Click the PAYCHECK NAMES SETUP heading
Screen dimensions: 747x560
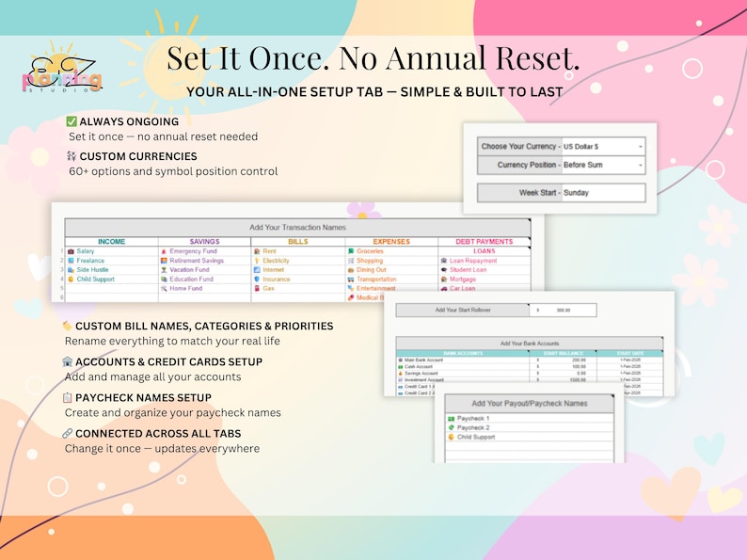pos(143,397)
